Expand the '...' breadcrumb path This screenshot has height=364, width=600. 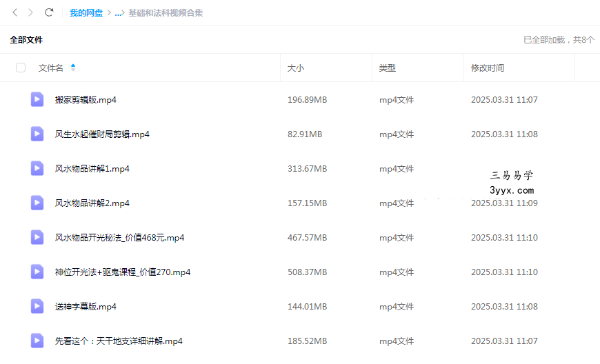point(118,13)
